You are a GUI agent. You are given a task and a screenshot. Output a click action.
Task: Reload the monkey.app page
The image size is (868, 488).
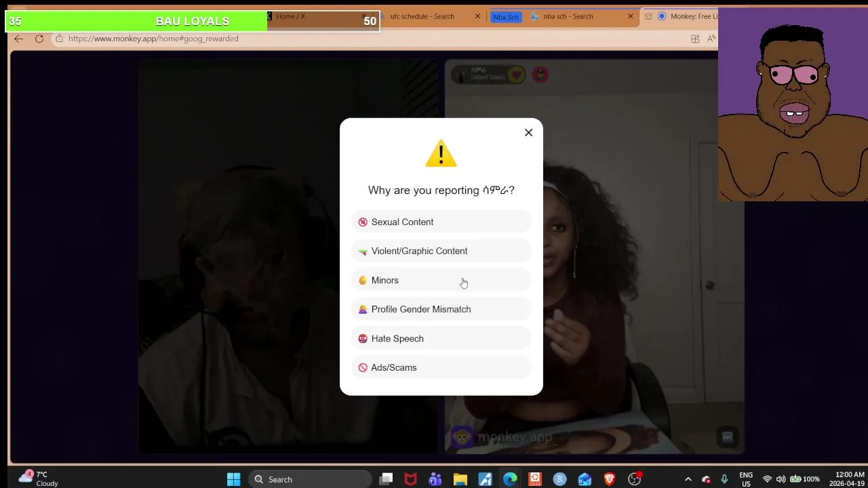39,39
